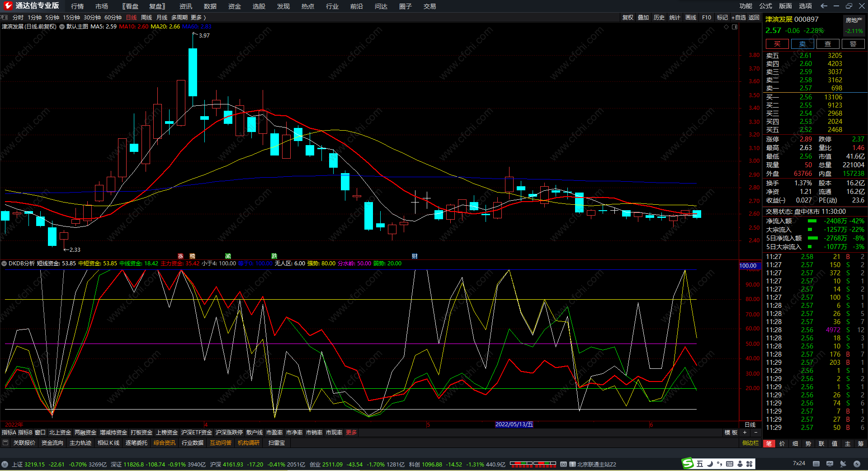
Task: Toggle the 侧边栏 sidebar
Action: (x=750, y=443)
